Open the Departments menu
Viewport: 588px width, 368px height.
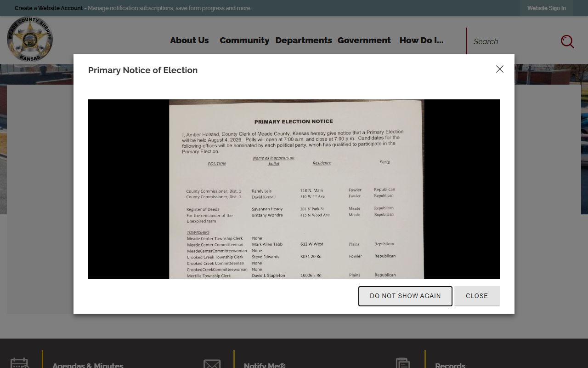[304, 40]
